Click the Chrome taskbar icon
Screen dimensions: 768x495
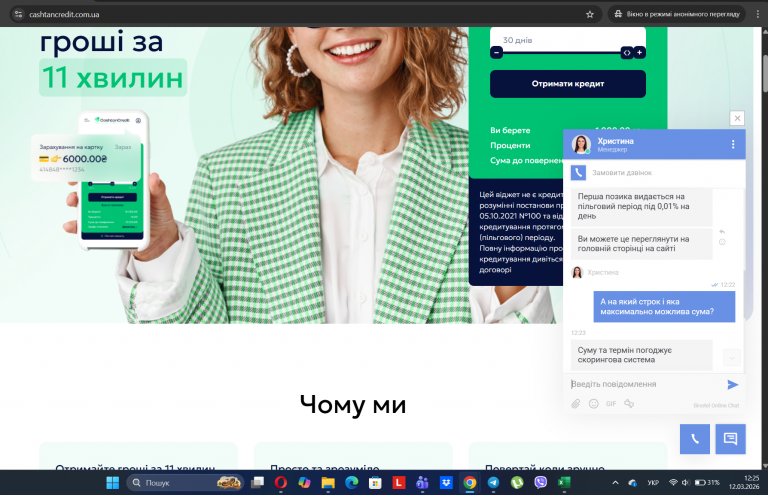click(x=470, y=483)
